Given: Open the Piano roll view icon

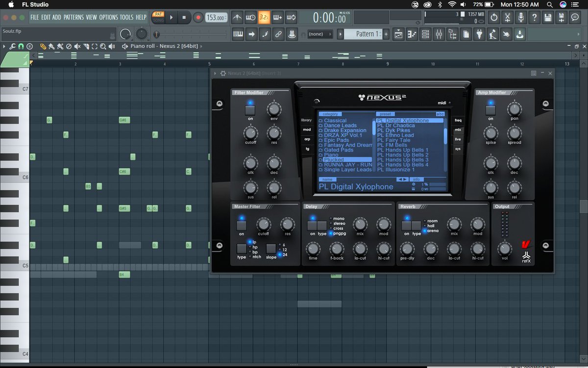Looking at the screenshot, I should coord(412,34).
